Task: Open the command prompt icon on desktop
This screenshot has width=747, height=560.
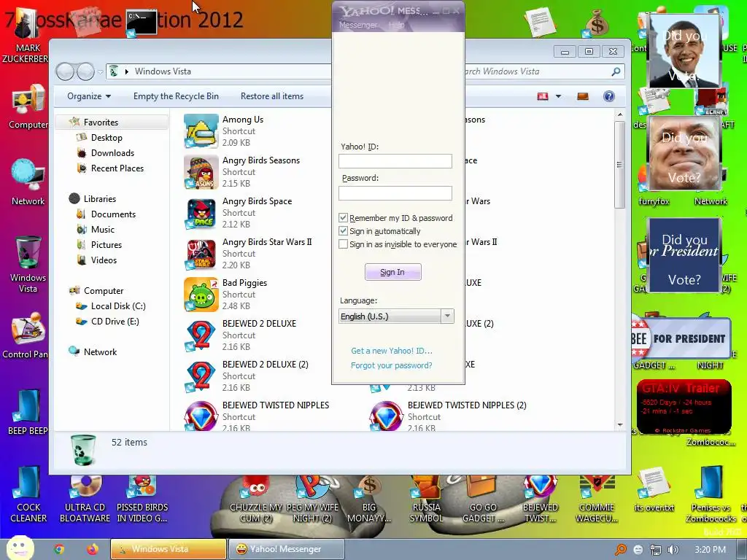Action: [x=142, y=23]
